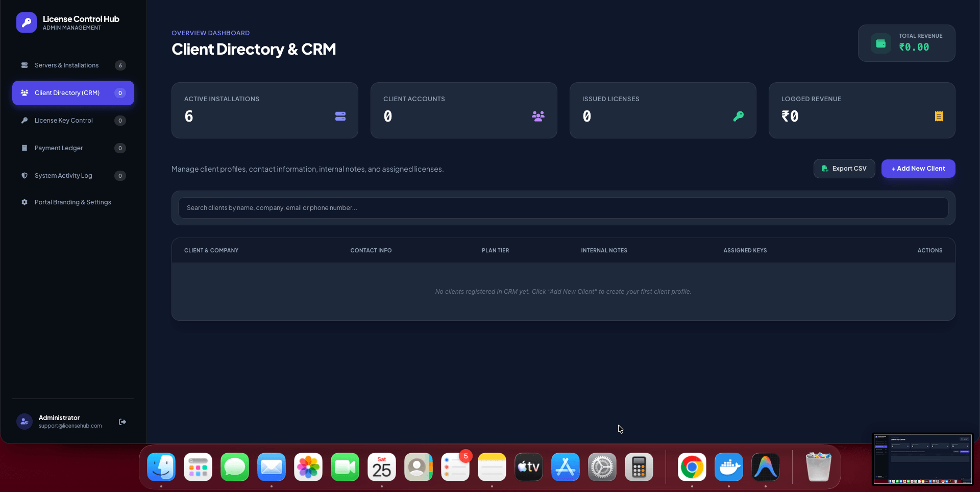The height and width of the screenshot is (492, 980).
Task: Open Contacts from the dock
Action: pos(419,467)
